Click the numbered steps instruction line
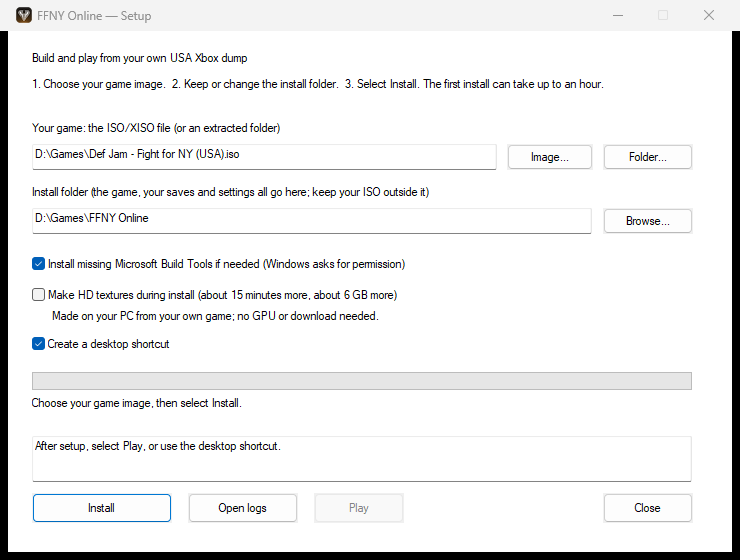 318,84
